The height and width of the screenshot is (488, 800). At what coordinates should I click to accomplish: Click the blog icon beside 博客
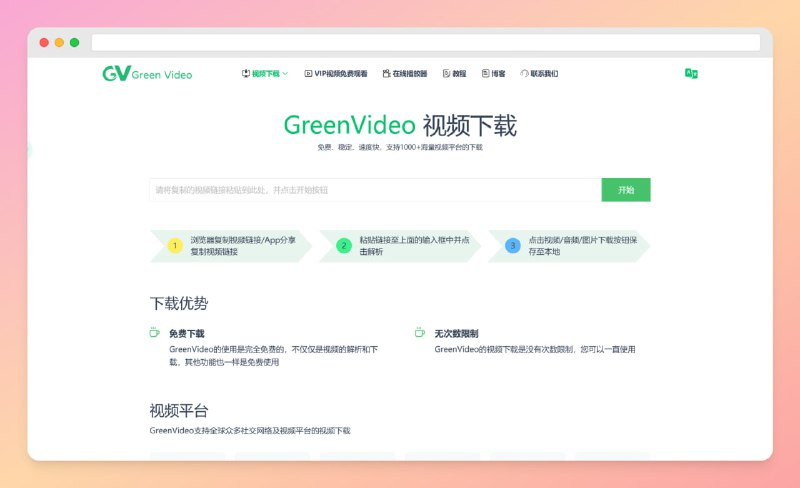tap(485, 74)
